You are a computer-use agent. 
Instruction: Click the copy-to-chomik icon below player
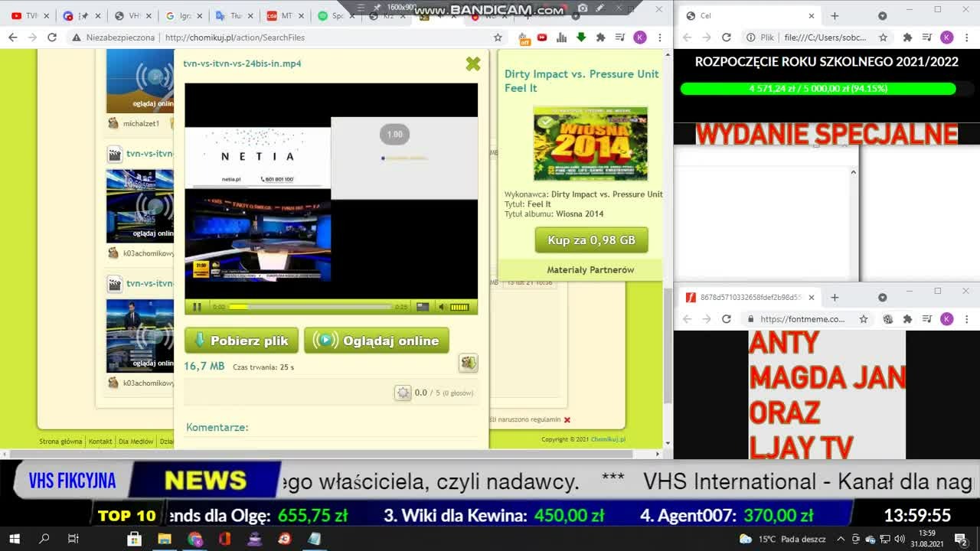(469, 364)
